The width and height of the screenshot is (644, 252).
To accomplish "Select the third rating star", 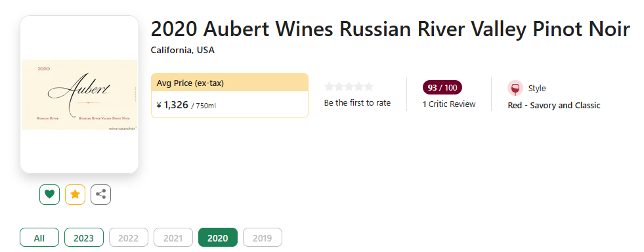I will pyautogui.click(x=349, y=87).
